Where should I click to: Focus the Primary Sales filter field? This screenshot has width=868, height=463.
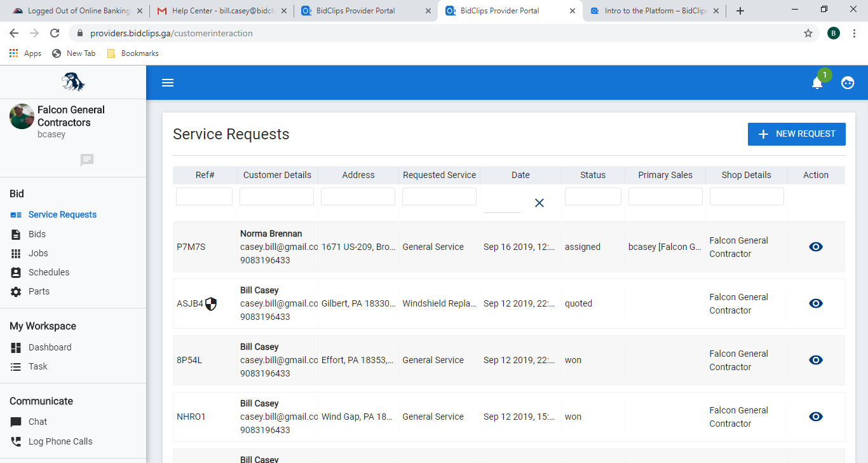665,197
